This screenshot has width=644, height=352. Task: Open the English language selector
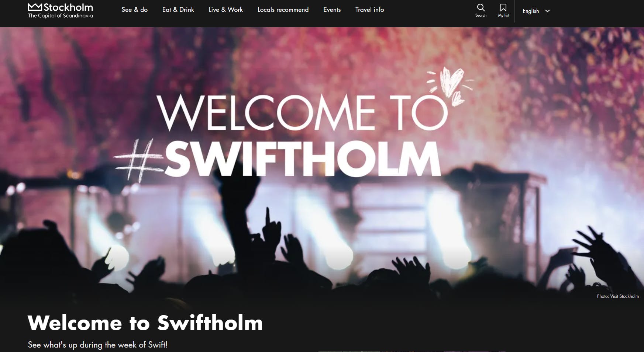pos(536,11)
